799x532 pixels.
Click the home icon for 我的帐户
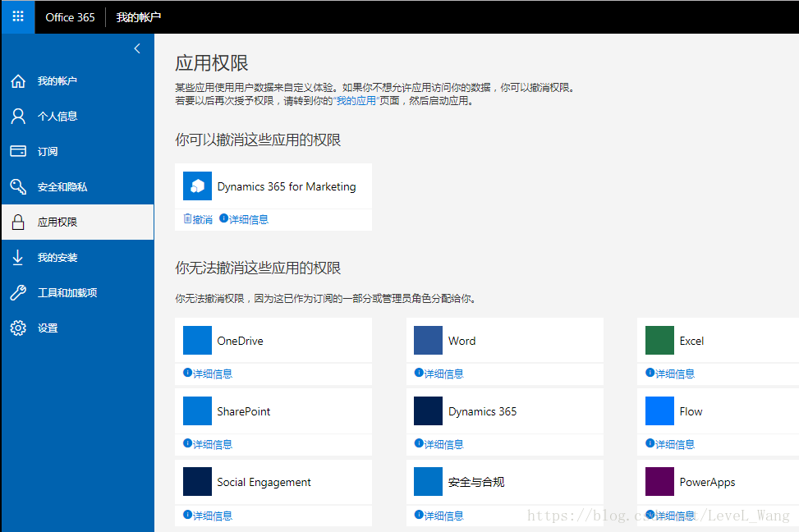(18, 81)
